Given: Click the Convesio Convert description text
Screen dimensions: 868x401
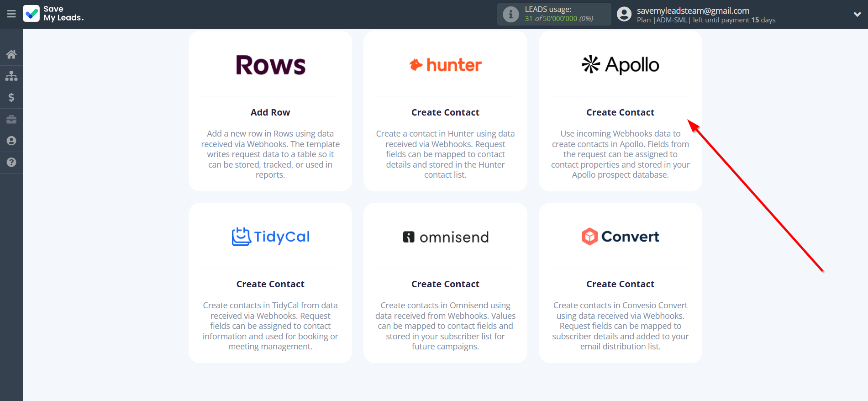Looking at the screenshot, I should pyautogui.click(x=620, y=326).
